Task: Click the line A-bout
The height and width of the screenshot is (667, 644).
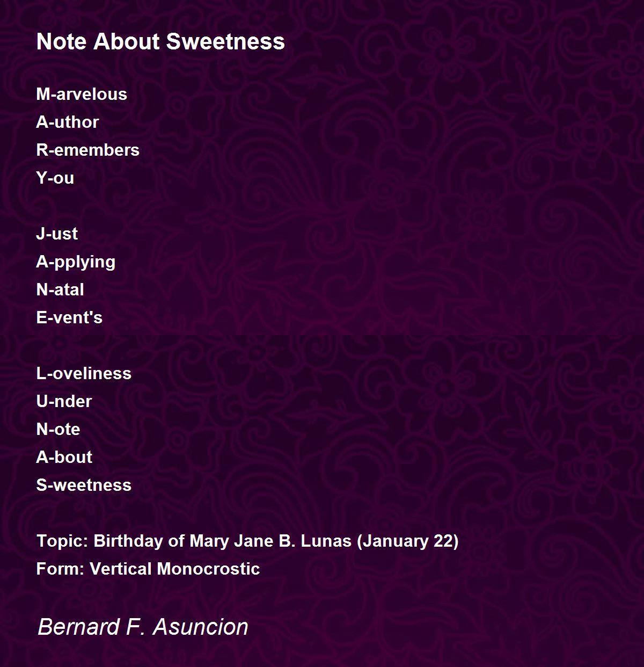Action: [64, 457]
